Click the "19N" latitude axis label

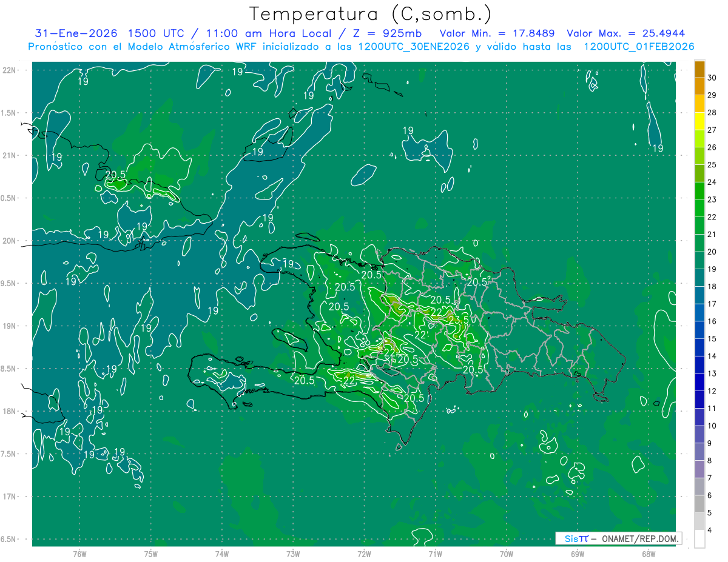pos(10,326)
